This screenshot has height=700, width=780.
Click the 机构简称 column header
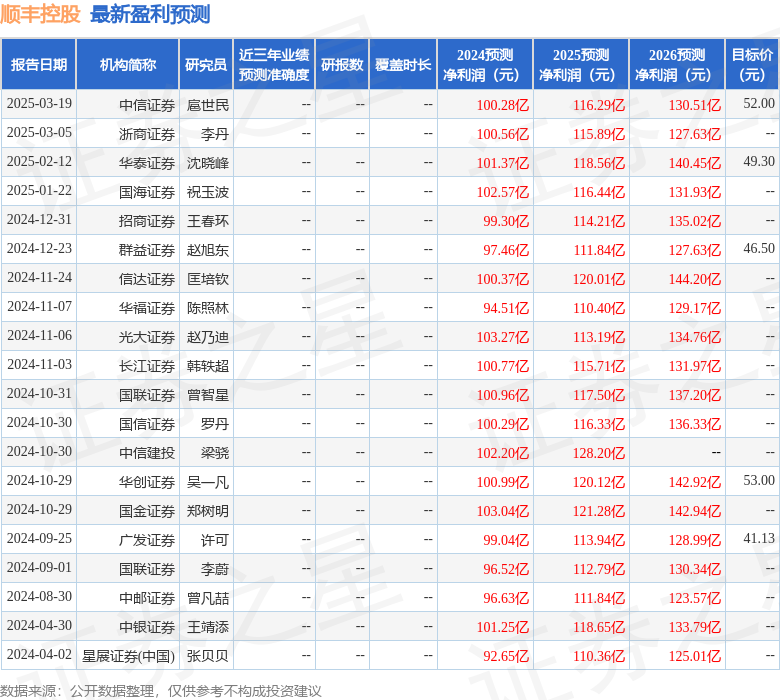(x=128, y=65)
